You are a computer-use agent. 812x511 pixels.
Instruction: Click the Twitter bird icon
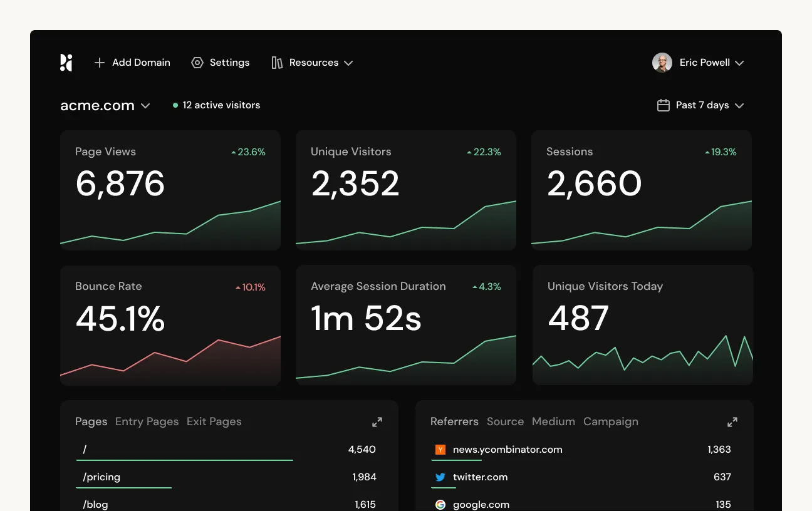point(440,477)
